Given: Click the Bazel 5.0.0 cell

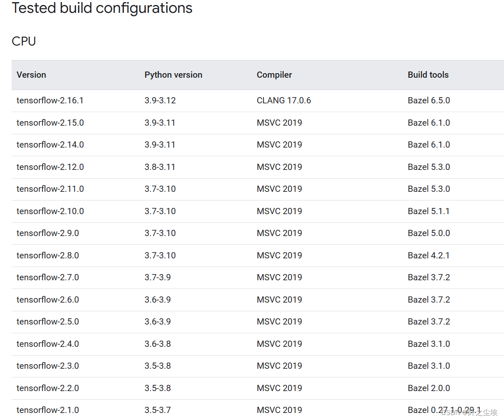Looking at the screenshot, I should (x=429, y=233).
